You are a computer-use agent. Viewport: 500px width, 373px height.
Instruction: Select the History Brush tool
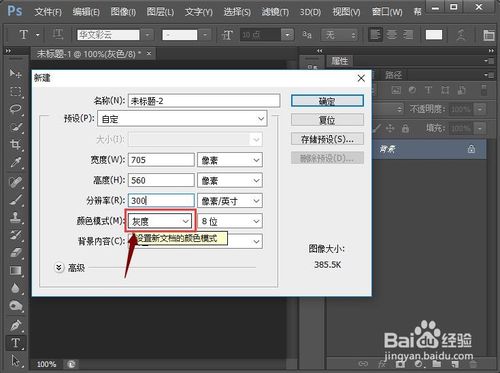15,235
